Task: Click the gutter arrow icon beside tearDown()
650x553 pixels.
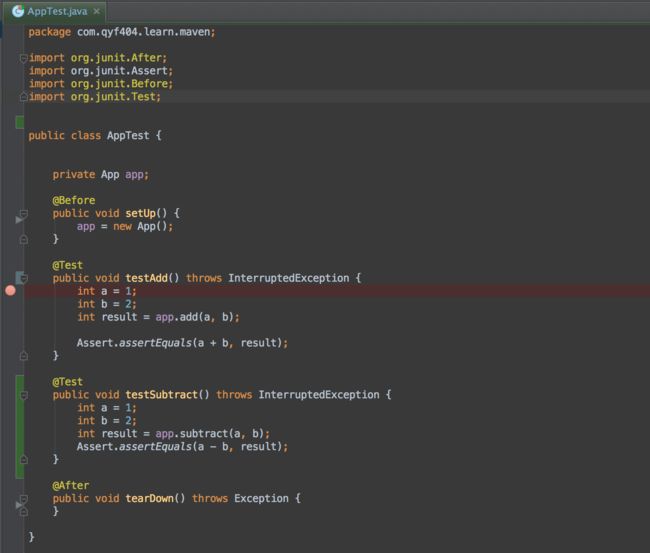Action: point(19,505)
